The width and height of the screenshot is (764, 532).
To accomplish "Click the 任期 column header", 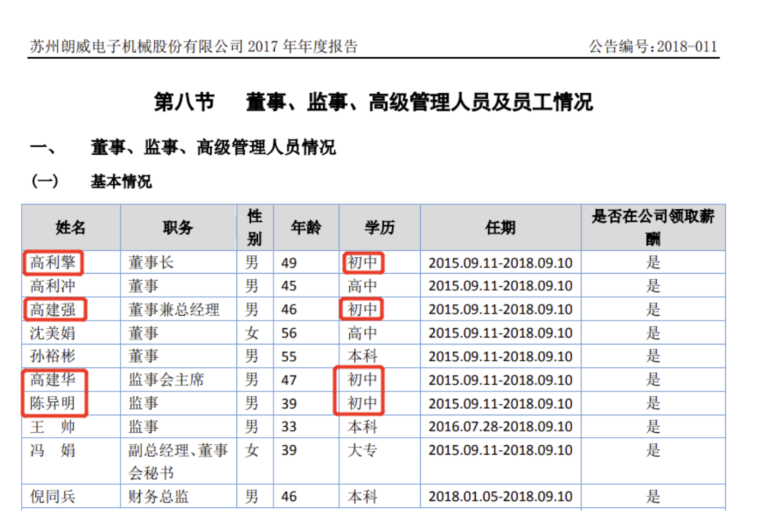I will click(501, 228).
